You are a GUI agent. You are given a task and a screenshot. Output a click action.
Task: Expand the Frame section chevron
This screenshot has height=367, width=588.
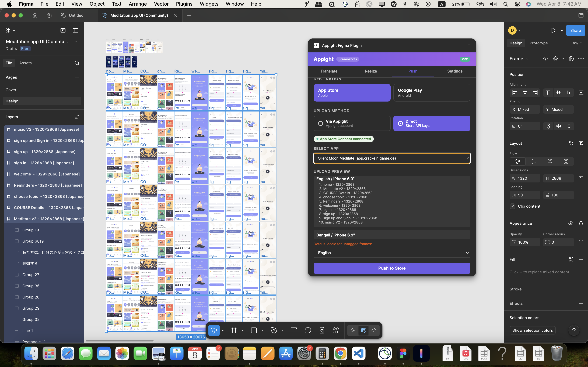click(x=527, y=59)
